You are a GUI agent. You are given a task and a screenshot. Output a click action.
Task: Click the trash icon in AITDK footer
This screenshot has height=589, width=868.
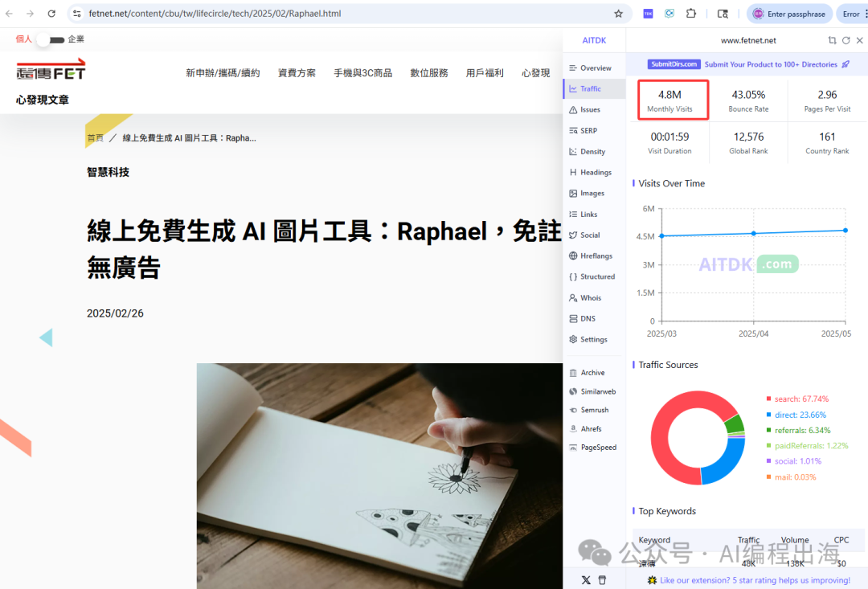602,580
